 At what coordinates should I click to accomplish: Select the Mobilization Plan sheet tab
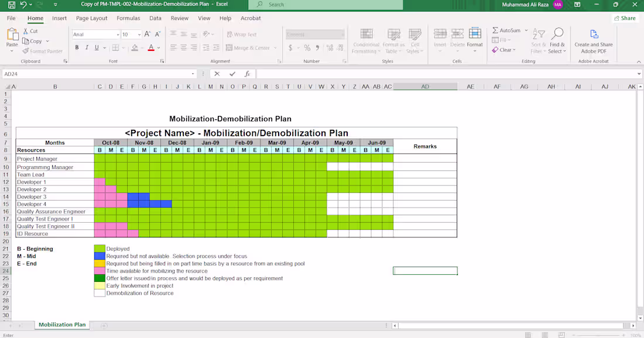tap(62, 325)
